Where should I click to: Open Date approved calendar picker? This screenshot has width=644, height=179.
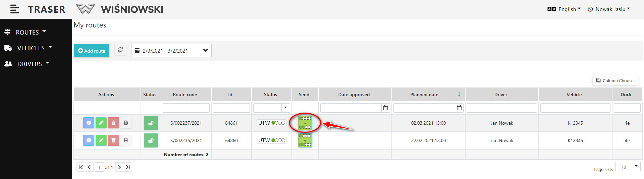(386, 108)
